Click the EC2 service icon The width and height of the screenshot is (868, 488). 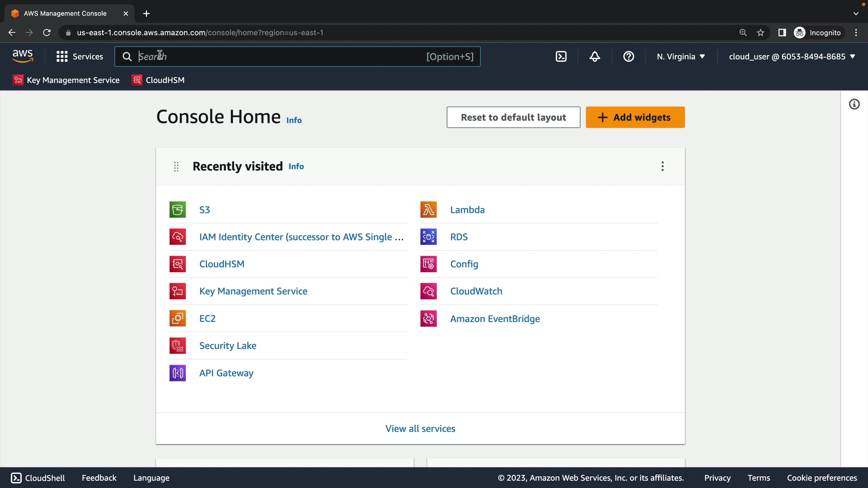178,318
